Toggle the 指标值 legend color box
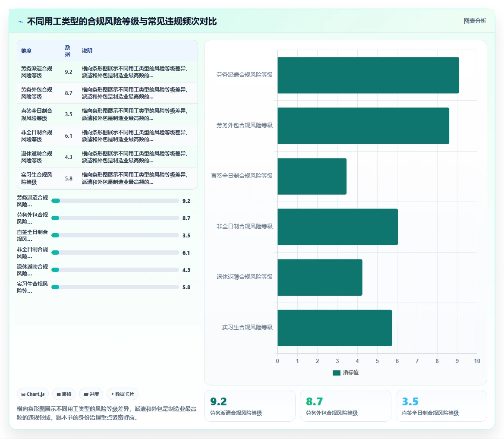This screenshot has width=504, height=439. pos(336,373)
